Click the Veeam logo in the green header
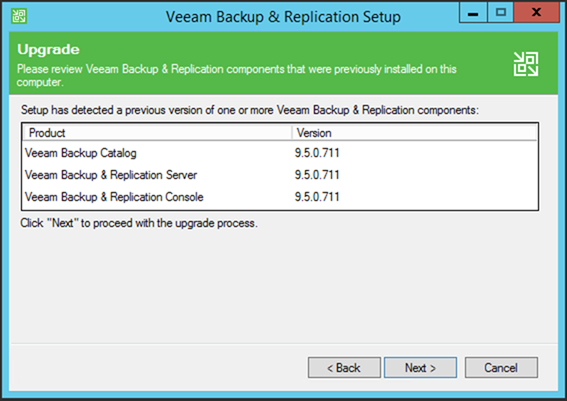 tap(526, 64)
